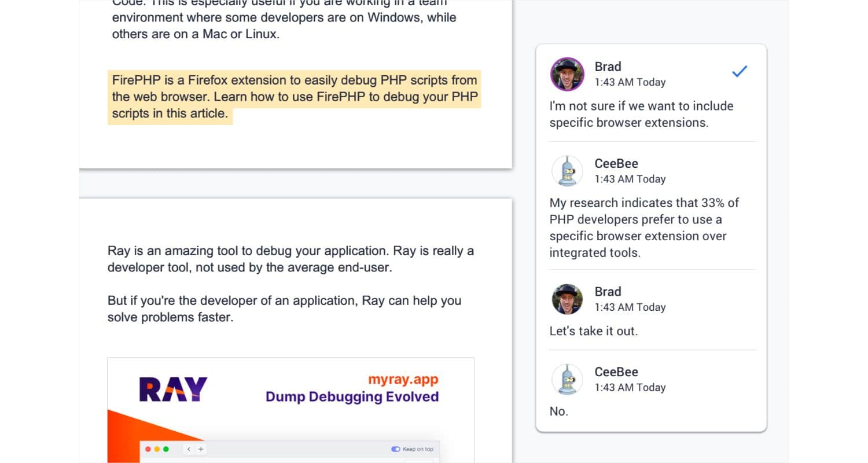Click CeeBee's avatar on the 'No.' reply

[x=567, y=379]
